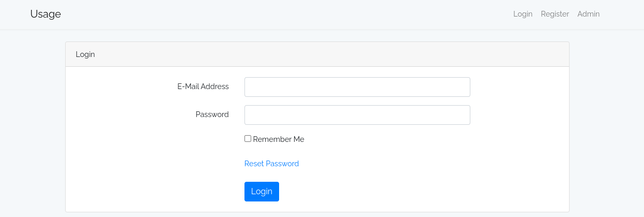
Task: Focus the Password input field
Action: (357, 115)
